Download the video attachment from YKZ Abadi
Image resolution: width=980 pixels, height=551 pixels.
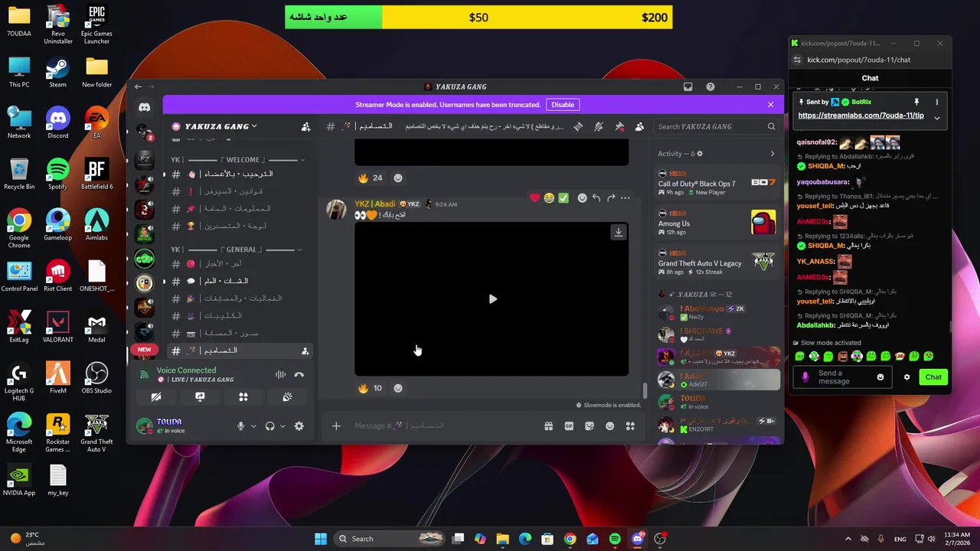tap(618, 232)
